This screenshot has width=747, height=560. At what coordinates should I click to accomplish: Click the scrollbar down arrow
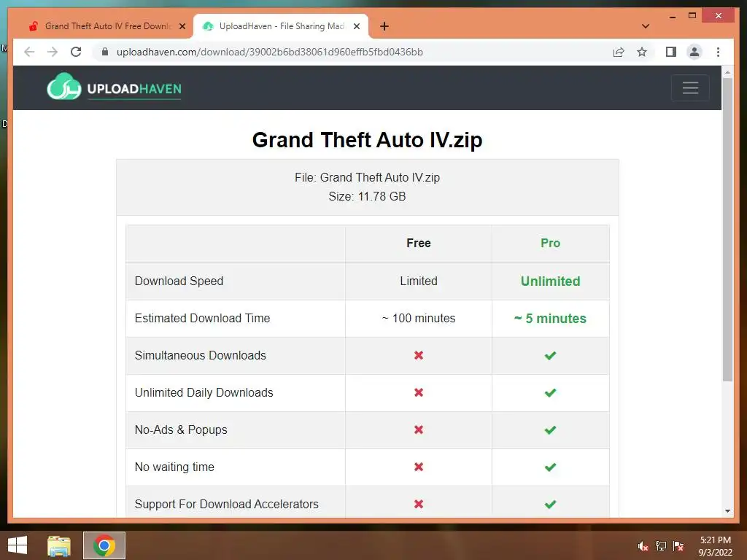click(727, 511)
